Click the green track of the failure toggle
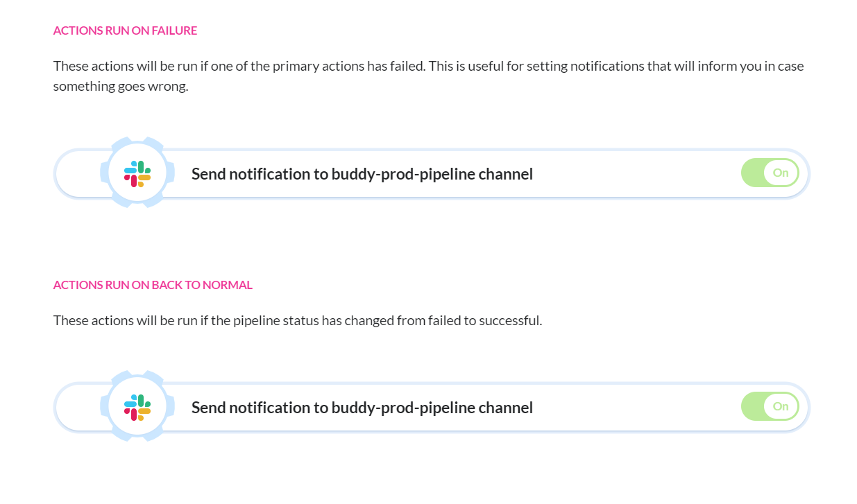Screen dimensions: 857x504 coord(752,173)
